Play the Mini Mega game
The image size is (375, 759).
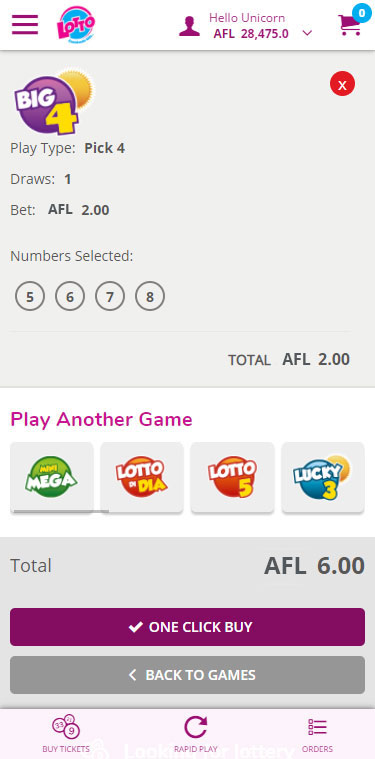click(x=51, y=477)
